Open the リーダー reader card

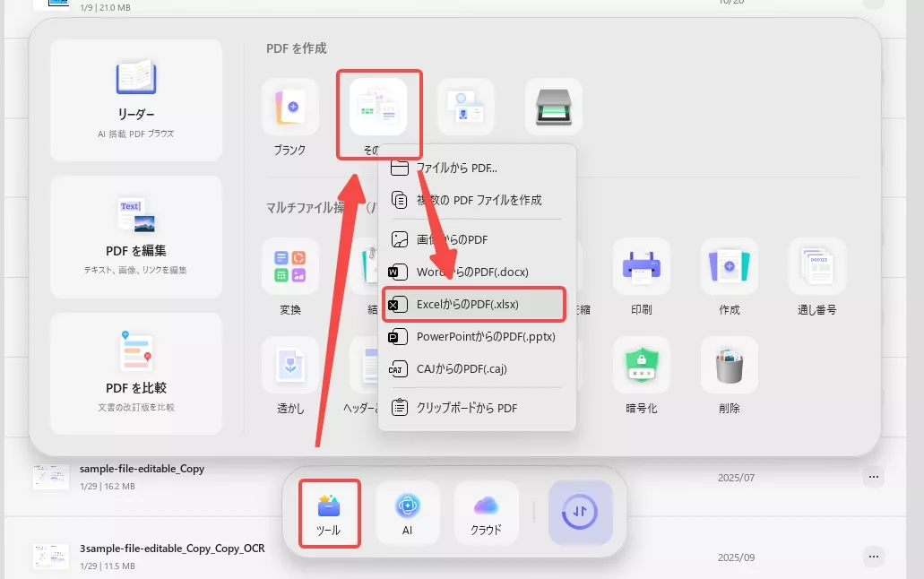coord(136,100)
